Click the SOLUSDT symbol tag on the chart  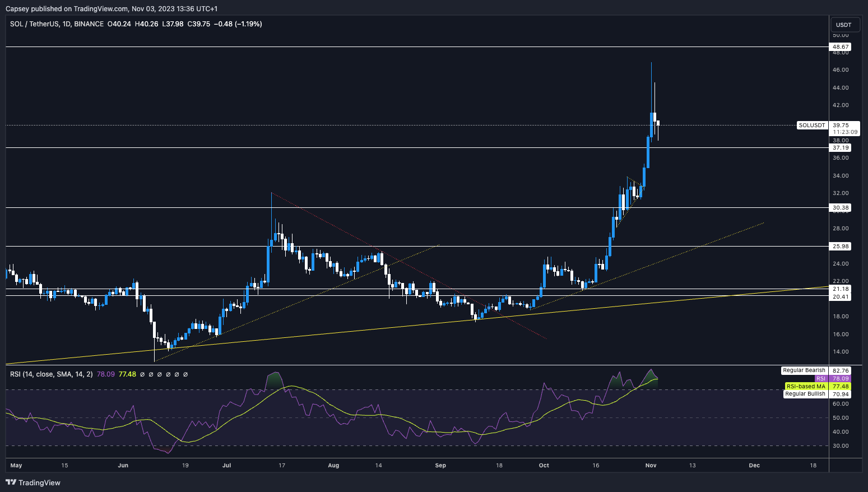point(812,126)
